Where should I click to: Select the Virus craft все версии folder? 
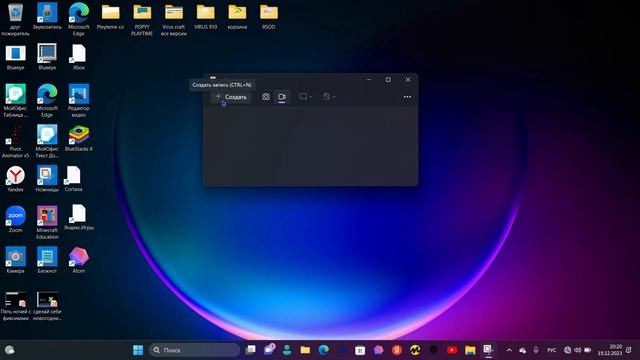point(174,19)
